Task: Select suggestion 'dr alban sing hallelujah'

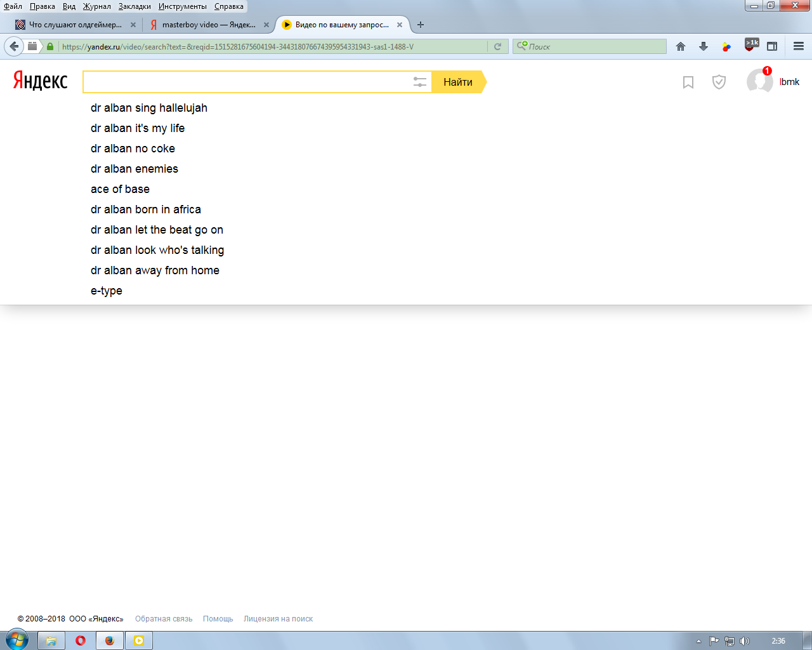Action: click(x=149, y=108)
